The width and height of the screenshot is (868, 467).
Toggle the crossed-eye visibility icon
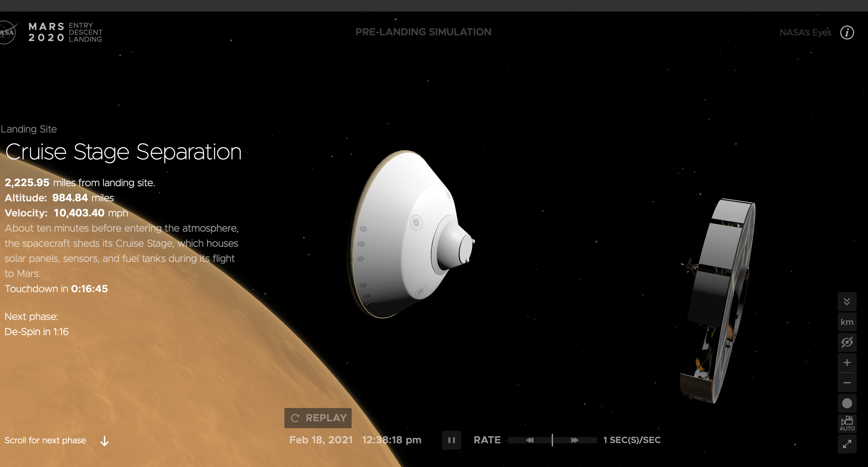tap(847, 342)
